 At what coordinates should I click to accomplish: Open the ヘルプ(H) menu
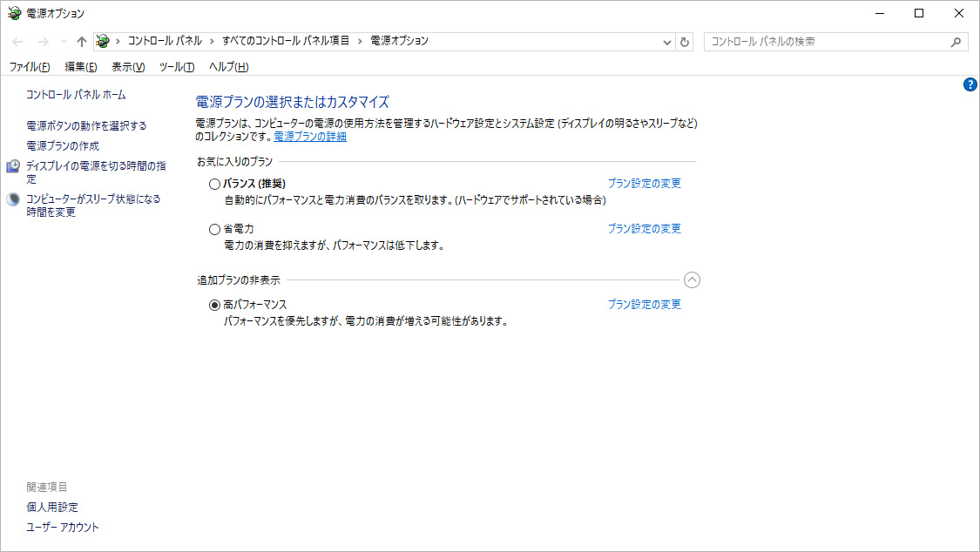click(x=229, y=67)
